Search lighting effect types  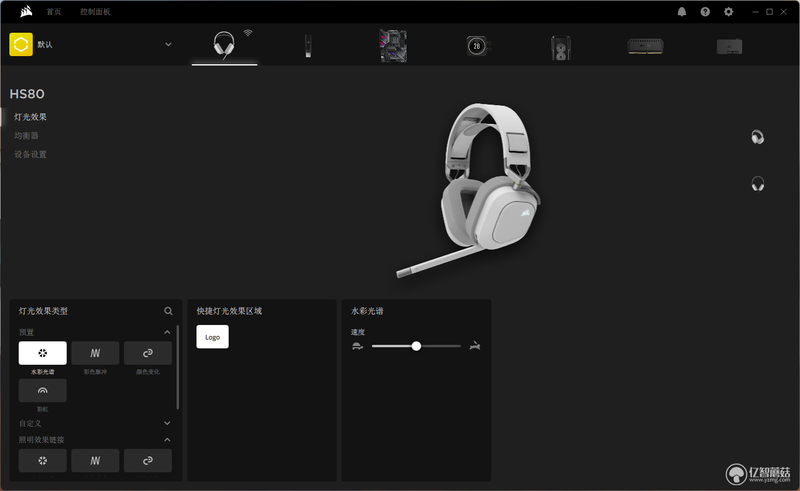tap(168, 311)
